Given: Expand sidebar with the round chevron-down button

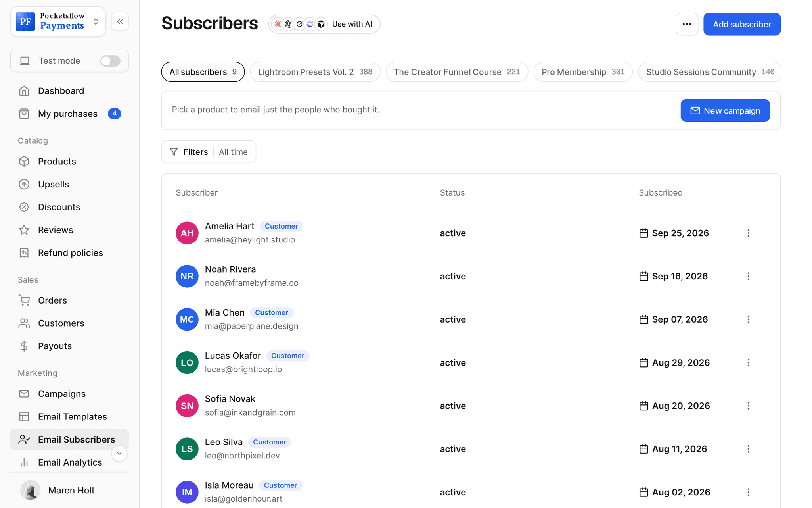Looking at the screenshot, I should 119,453.
